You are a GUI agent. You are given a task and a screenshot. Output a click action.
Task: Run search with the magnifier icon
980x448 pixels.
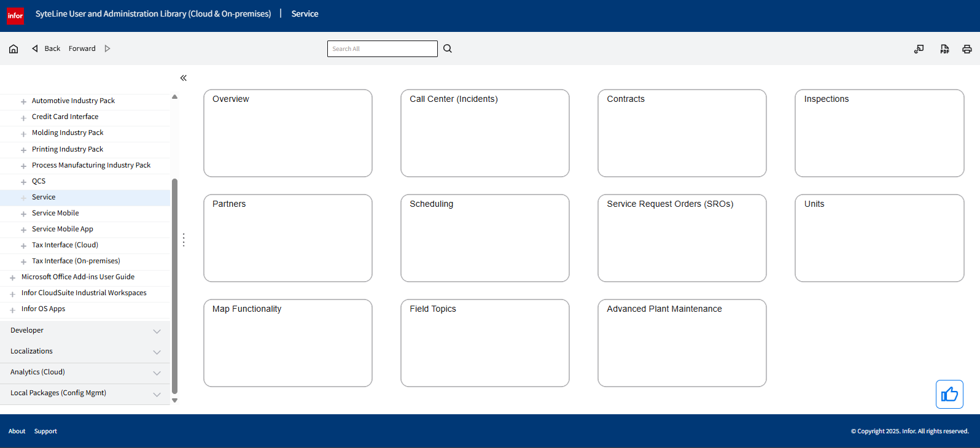coord(448,48)
